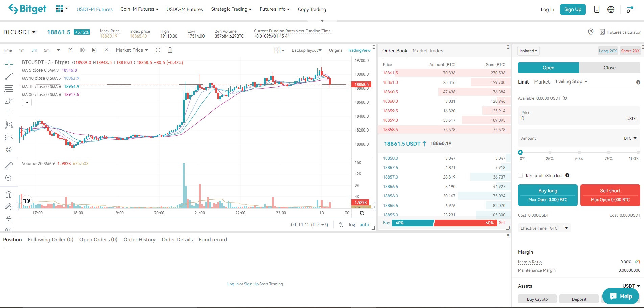Open the Isolated margin mode dropdown
The image size is (644, 308).
coord(528,51)
